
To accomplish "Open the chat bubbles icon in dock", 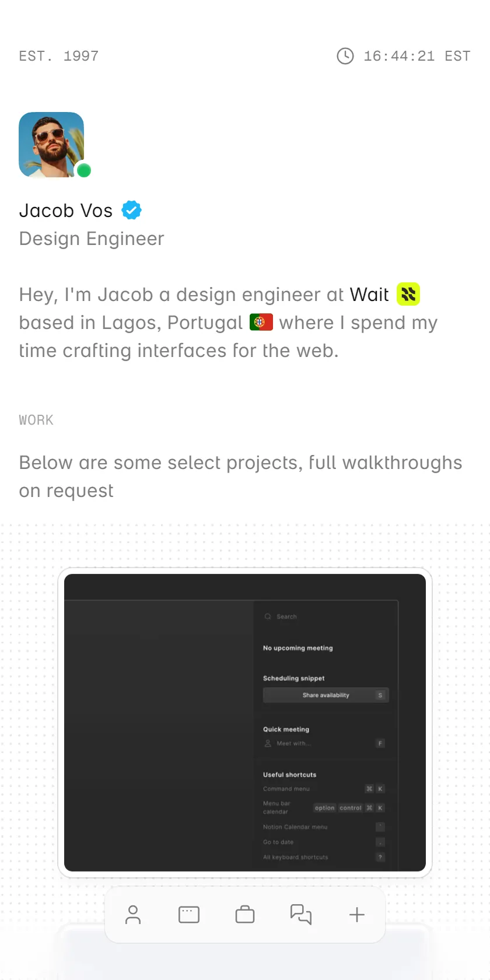I will pos(301,915).
